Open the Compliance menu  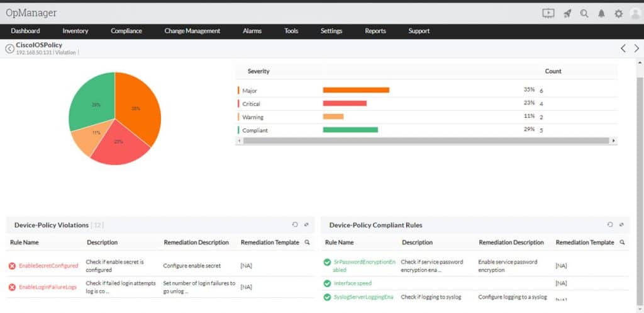(126, 31)
